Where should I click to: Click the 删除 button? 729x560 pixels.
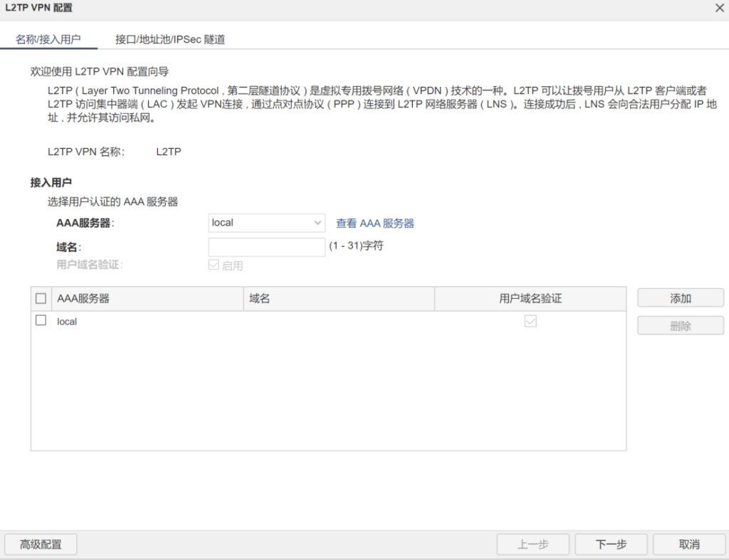coord(680,326)
